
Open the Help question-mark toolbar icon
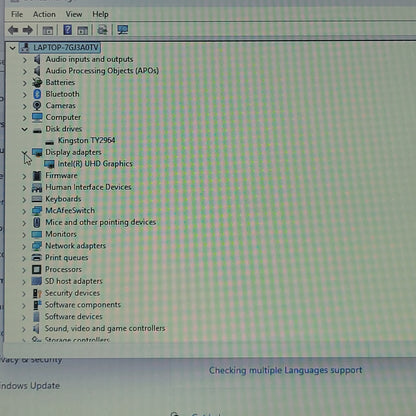(x=67, y=30)
